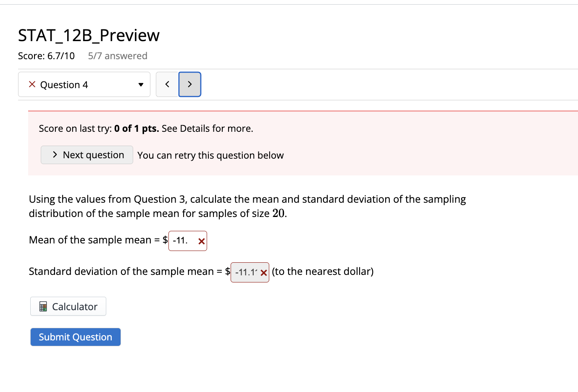
Task: Click the chevron icon inside Next question button
Action: click(54, 154)
